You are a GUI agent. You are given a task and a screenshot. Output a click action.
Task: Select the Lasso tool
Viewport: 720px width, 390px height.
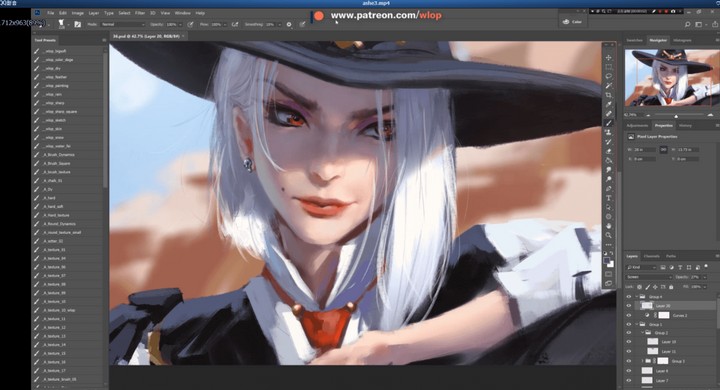[x=608, y=76]
